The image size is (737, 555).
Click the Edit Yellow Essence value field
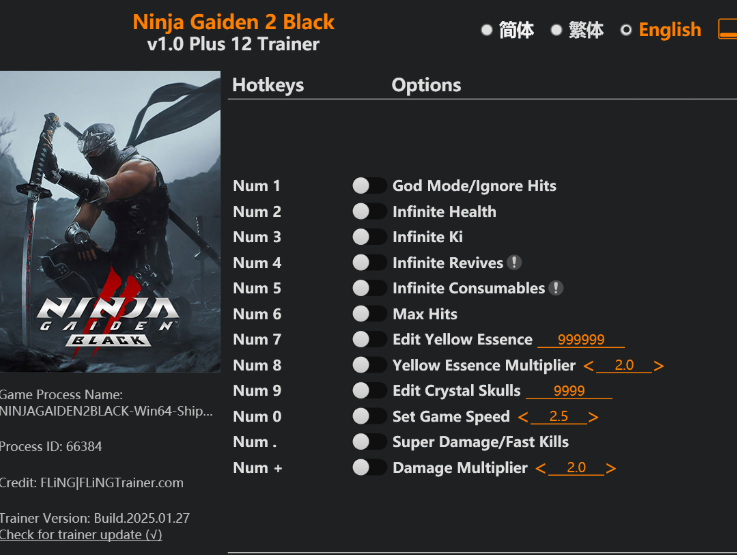pyautogui.click(x=581, y=340)
